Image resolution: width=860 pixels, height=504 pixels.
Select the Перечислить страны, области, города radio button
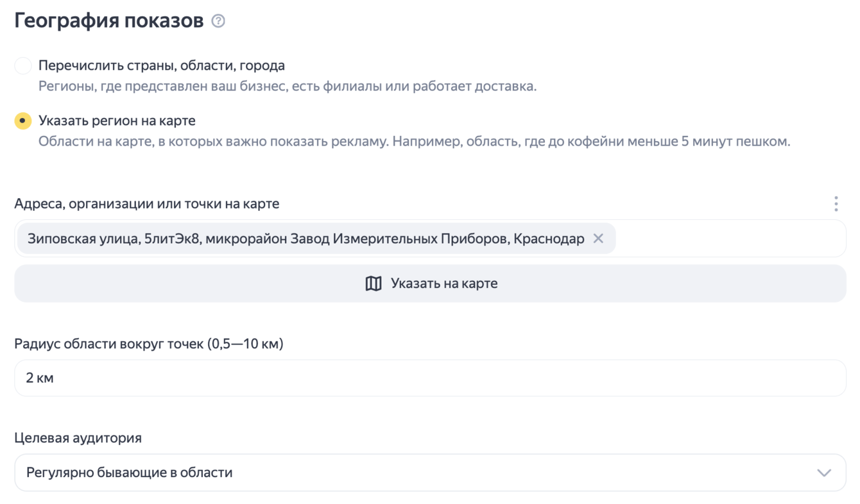click(23, 66)
